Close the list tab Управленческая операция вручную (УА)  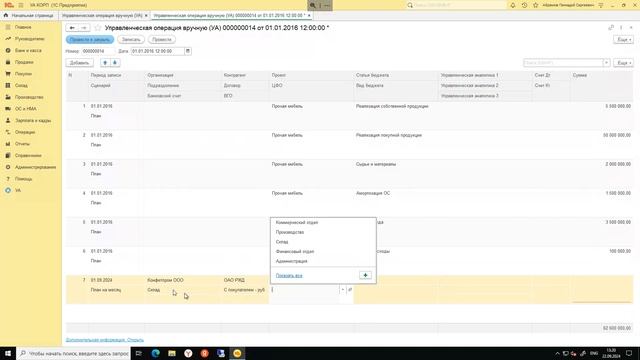point(146,16)
